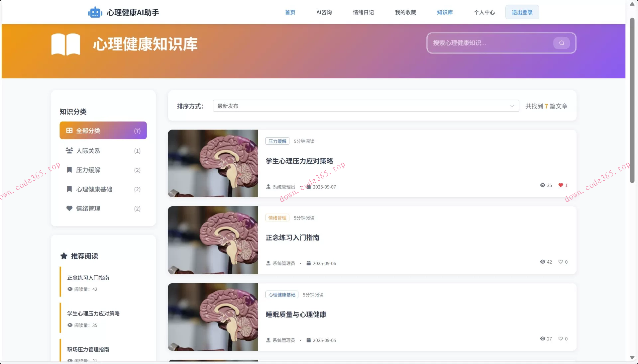Click the heart icon beside 情绪管理
Viewport: 638px width, 364px height.
tap(69, 209)
